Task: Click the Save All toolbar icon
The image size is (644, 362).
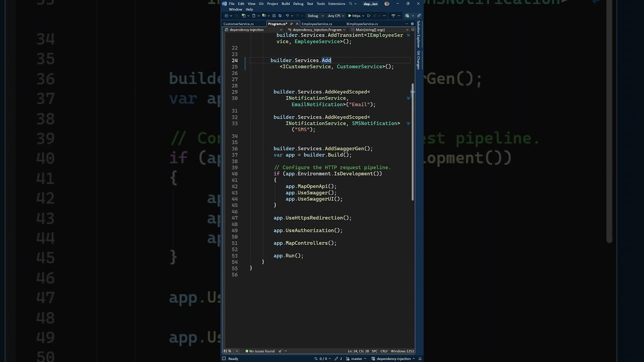Action: tap(280, 16)
